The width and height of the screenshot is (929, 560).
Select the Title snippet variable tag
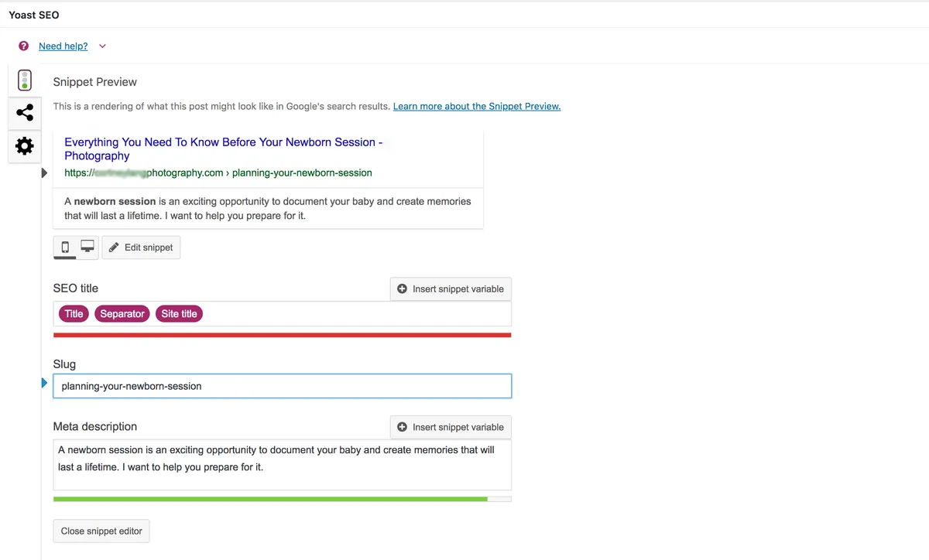tap(74, 313)
